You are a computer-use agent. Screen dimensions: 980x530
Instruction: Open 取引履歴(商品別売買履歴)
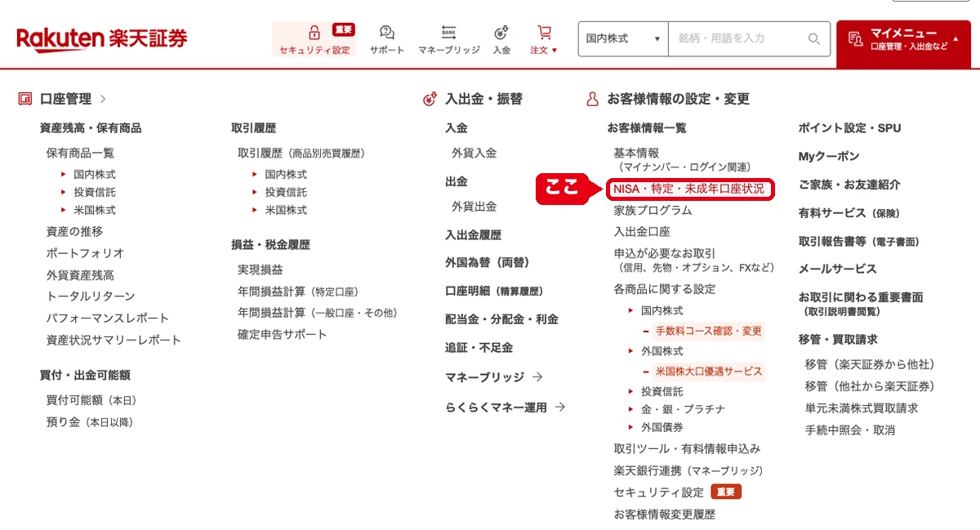[301, 153]
